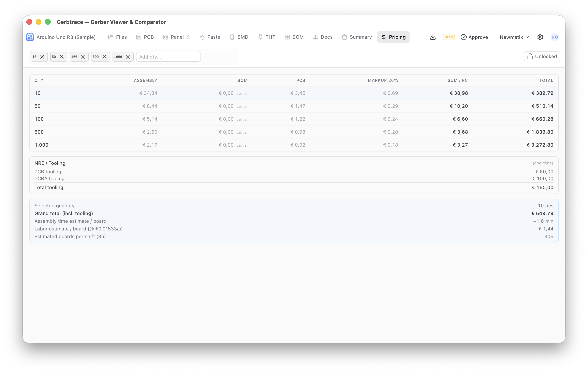
Task: Switch to the BOM tab
Action: [294, 37]
